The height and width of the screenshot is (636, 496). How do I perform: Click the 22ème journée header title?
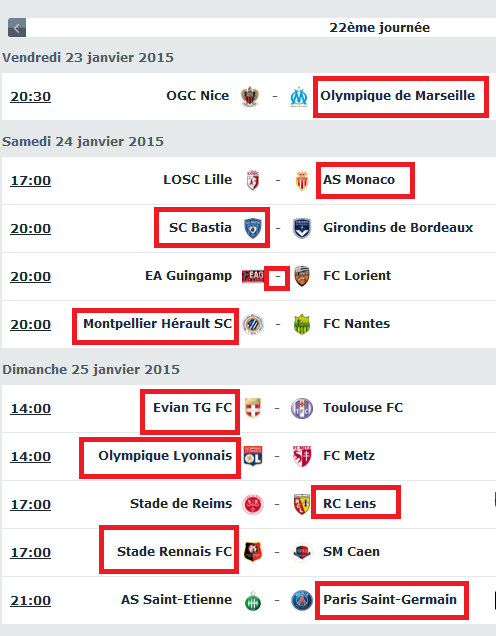[380, 28]
